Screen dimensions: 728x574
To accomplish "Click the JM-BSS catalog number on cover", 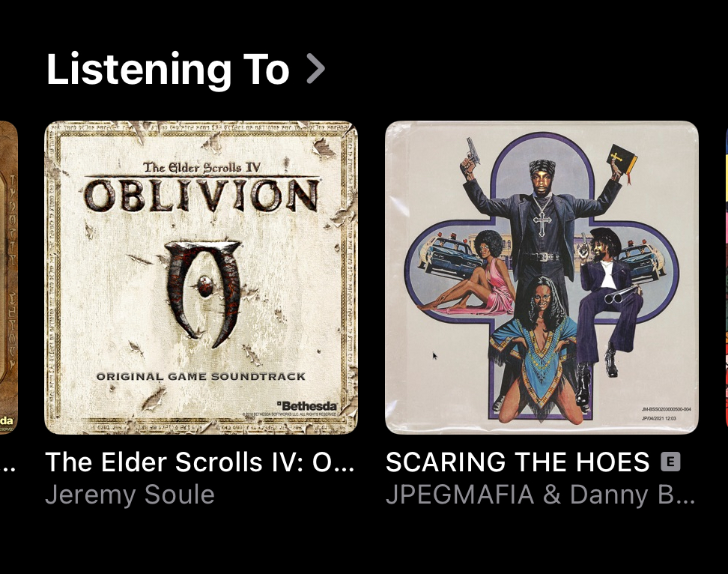I will pos(666,409).
